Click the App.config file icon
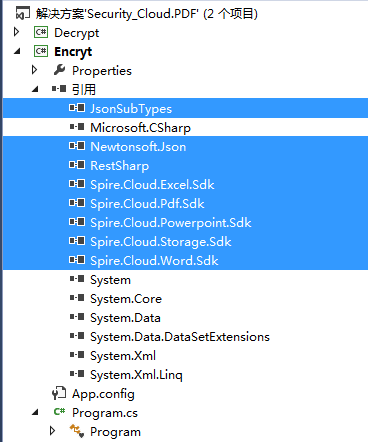Image resolution: width=368 pixels, height=442 pixels. [59, 394]
